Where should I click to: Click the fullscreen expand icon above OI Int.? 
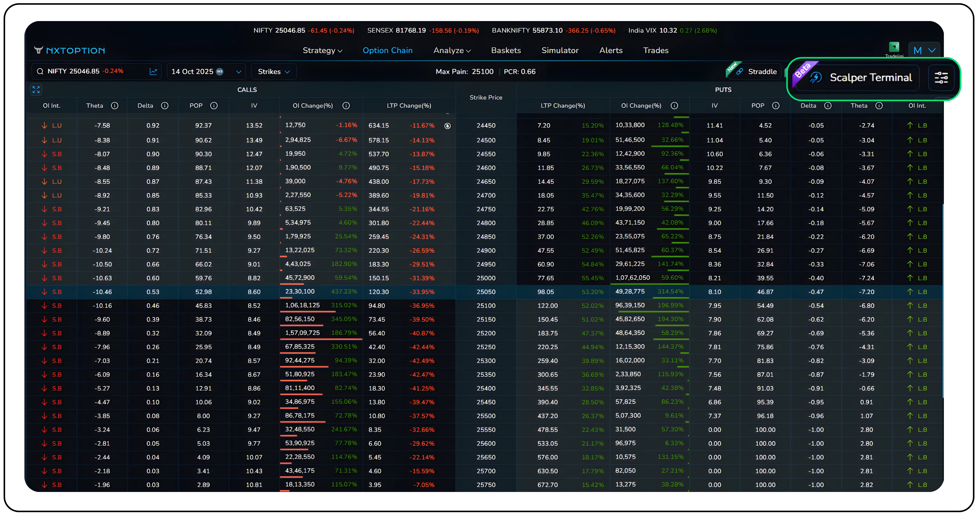(x=36, y=90)
